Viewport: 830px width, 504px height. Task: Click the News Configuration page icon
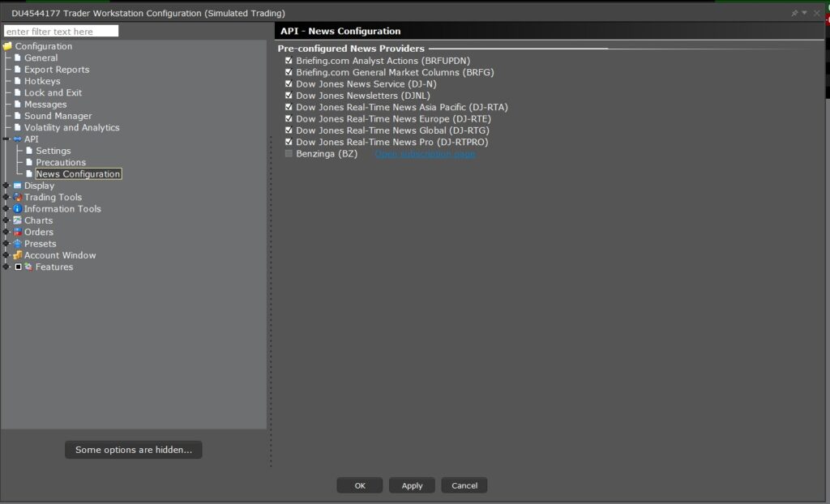pyautogui.click(x=29, y=173)
